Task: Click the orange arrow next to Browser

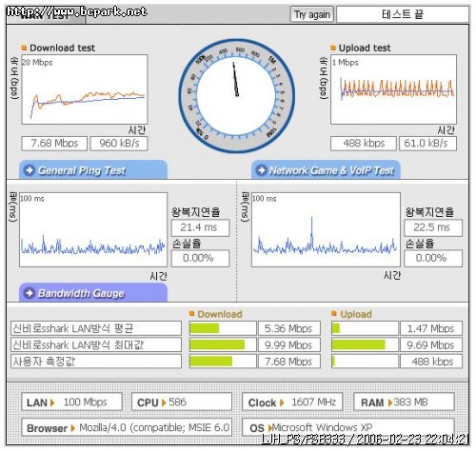Action: pos(73,428)
